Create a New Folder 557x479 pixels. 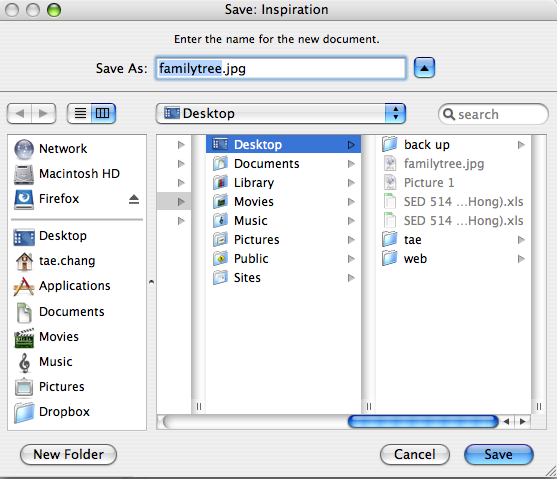pyautogui.click(x=68, y=454)
